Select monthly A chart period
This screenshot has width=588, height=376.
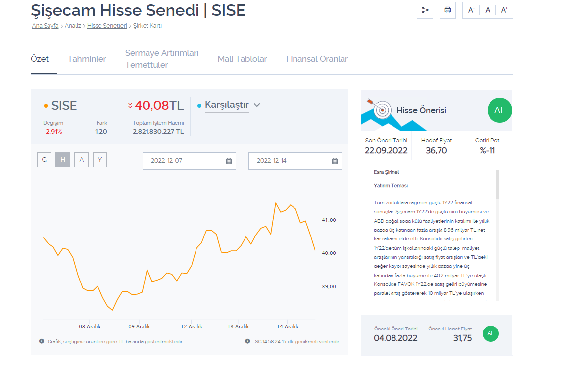tap(81, 160)
